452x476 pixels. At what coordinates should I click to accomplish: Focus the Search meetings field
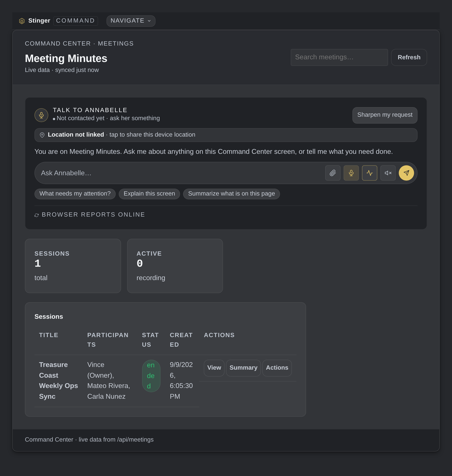click(339, 57)
